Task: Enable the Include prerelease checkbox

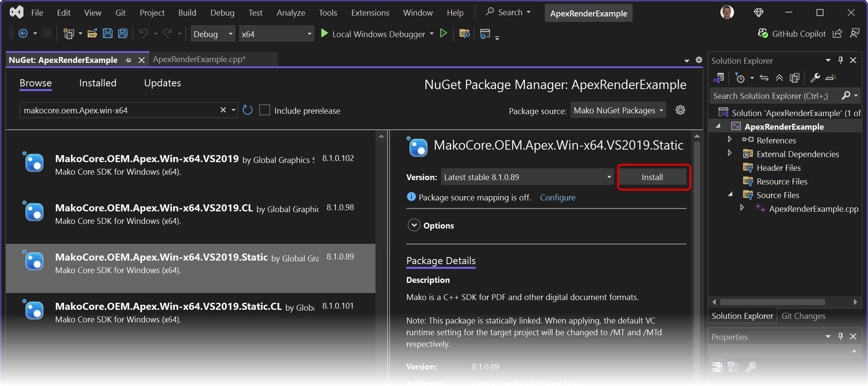Action: click(265, 111)
